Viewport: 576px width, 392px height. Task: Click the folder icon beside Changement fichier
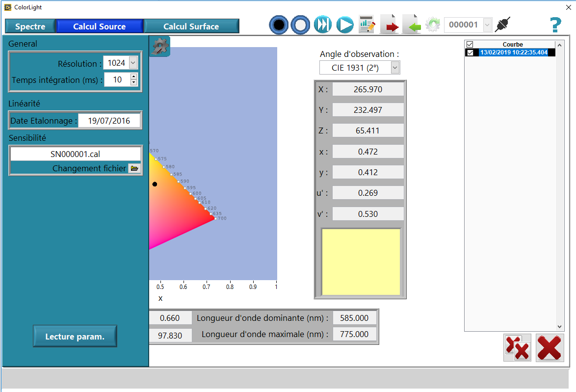coord(135,168)
